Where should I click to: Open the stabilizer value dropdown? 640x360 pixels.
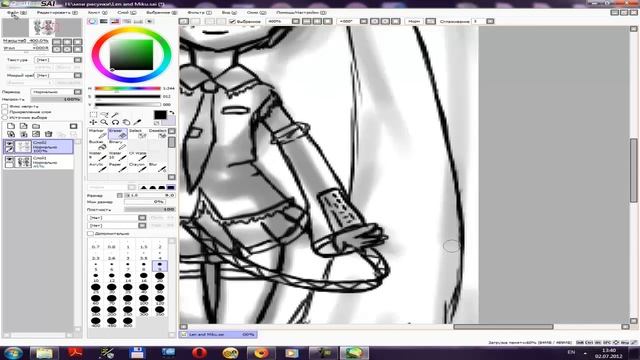pyautogui.click(x=490, y=21)
